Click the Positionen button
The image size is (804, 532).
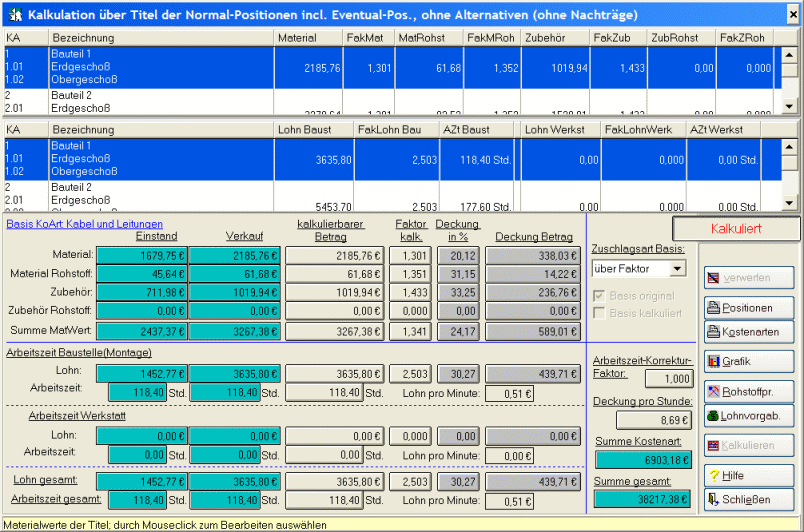tap(749, 308)
